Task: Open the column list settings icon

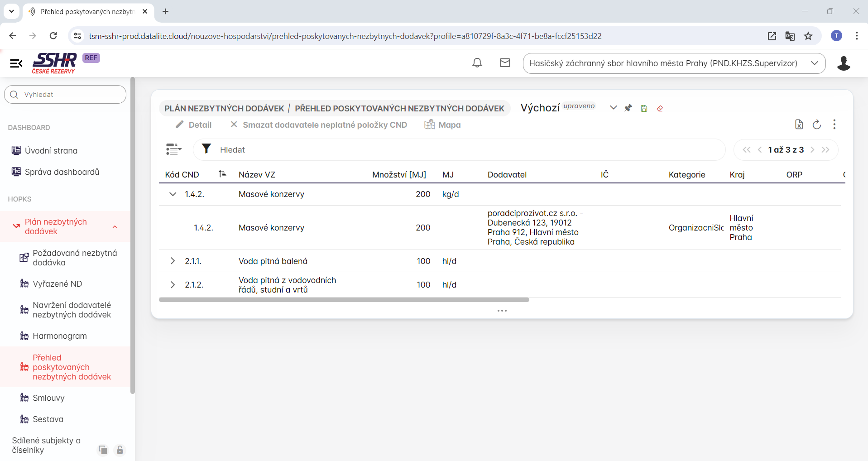Action: click(x=173, y=149)
